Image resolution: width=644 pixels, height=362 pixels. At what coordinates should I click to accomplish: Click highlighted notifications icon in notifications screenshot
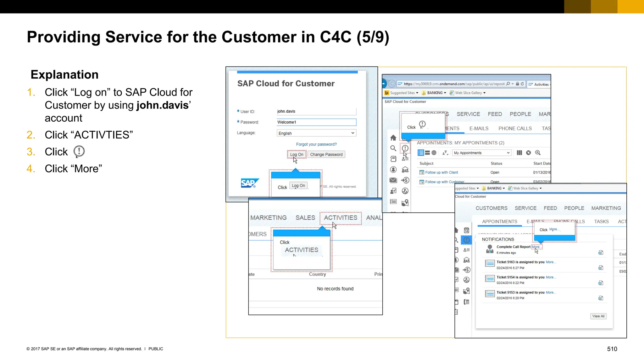467,240
